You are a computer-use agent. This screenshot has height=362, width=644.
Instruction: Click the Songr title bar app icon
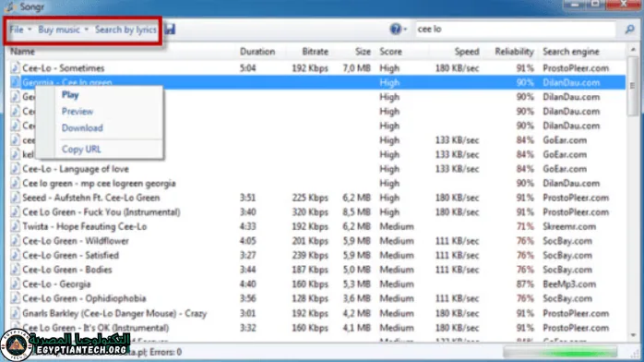pyautogui.click(x=10, y=6)
